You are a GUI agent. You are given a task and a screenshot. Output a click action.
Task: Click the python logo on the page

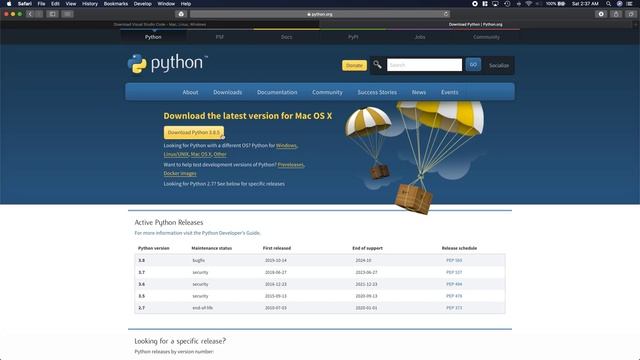pyautogui.click(x=167, y=64)
